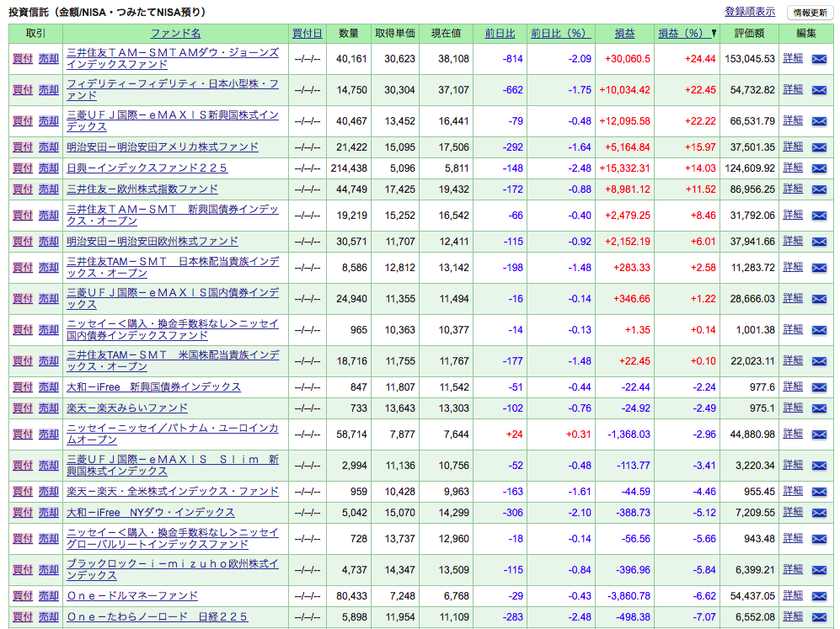This screenshot has width=840, height=629.
Task: Open fund link 楽天・全米株式インデックス・ファンド
Action: pos(173,492)
